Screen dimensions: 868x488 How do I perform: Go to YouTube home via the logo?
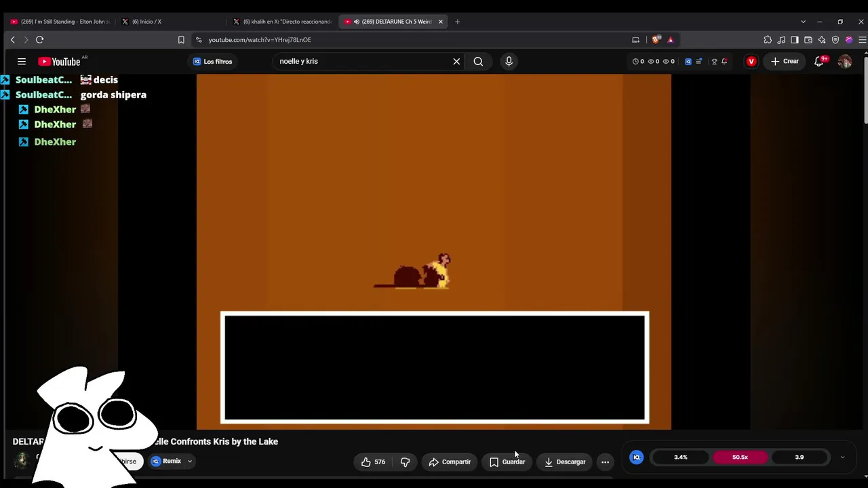click(x=59, y=62)
